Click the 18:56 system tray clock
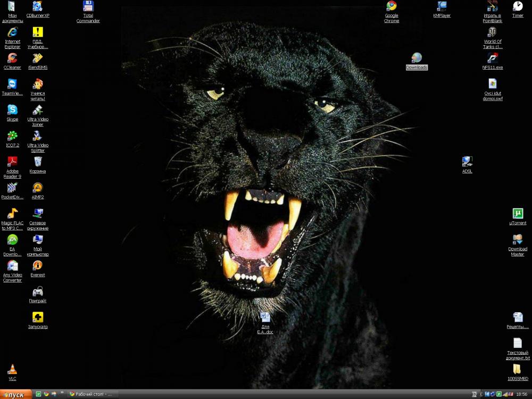The image size is (532, 399). (x=521, y=394)
